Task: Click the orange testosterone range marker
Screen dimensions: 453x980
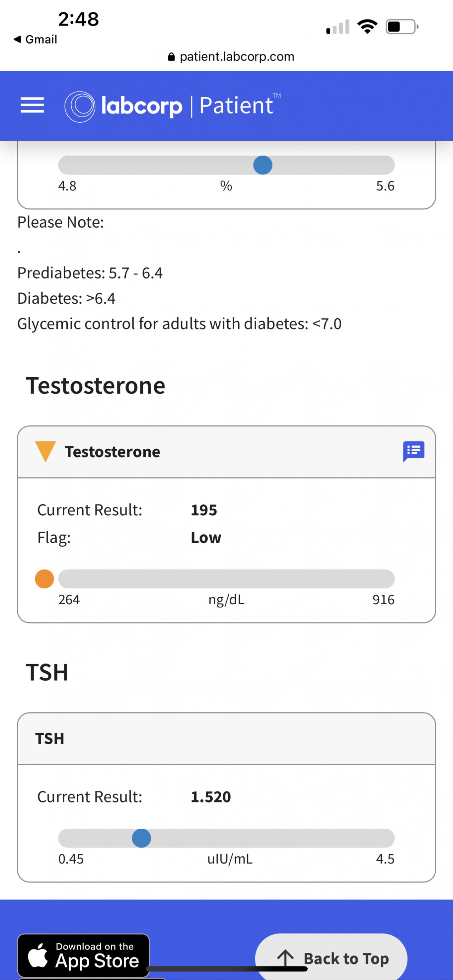Action: point(45,579)
